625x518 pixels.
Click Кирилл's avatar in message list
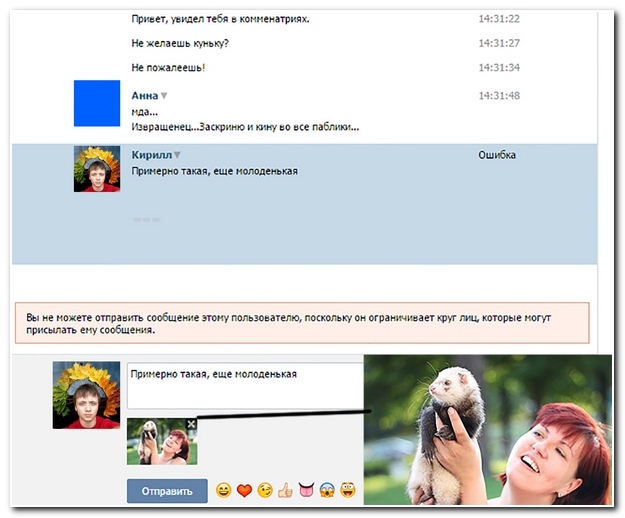point(97,168)
